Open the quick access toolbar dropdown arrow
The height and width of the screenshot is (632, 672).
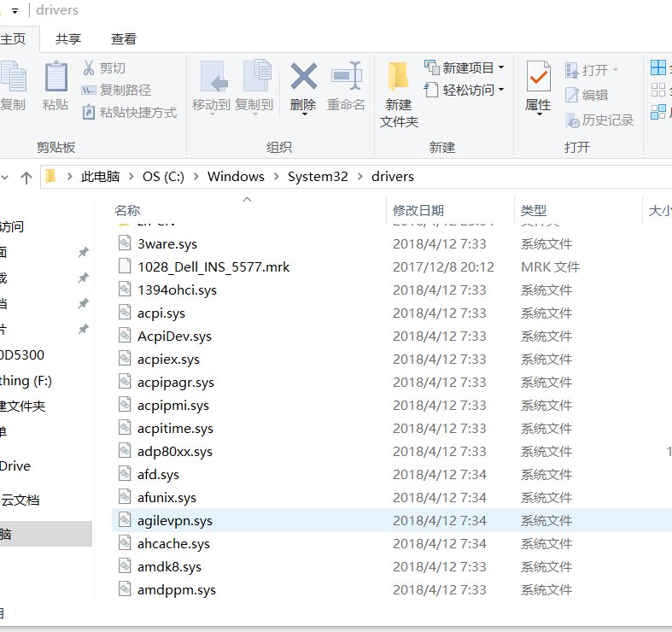[x=15, y=11]
